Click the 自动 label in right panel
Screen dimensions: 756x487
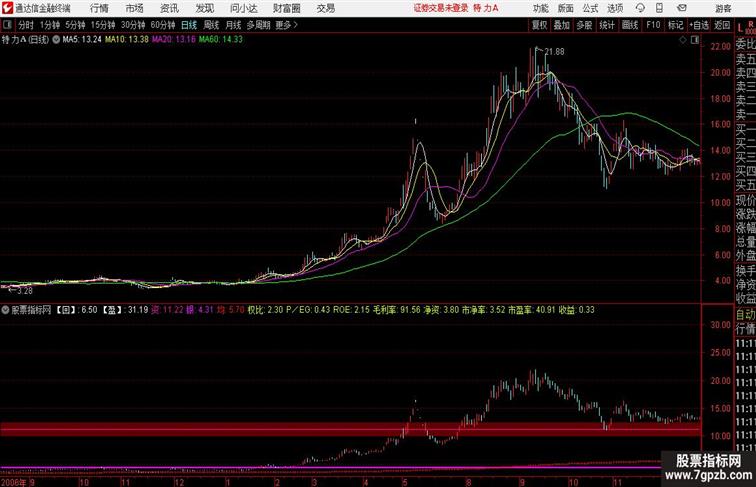coord(745,314)
